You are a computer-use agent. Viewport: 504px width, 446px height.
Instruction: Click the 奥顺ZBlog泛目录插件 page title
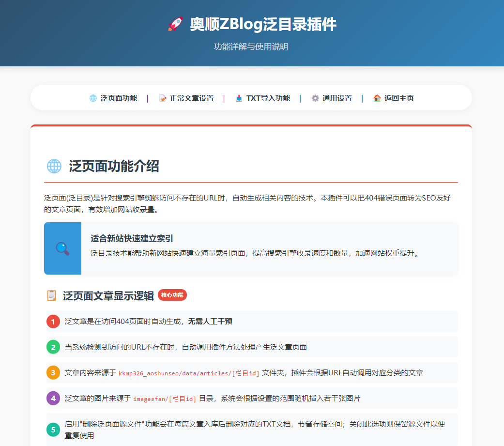(x=263, y=24)
